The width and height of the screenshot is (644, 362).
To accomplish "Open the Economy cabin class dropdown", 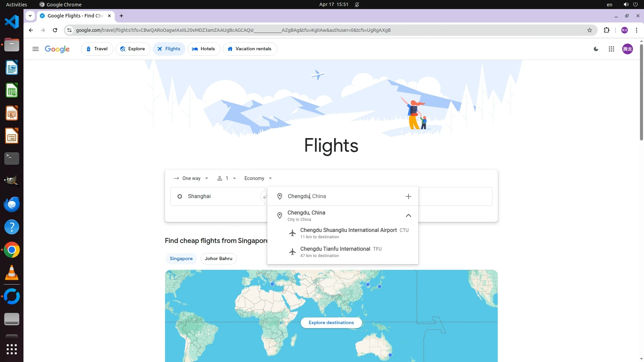I will [x=258, y=178].
